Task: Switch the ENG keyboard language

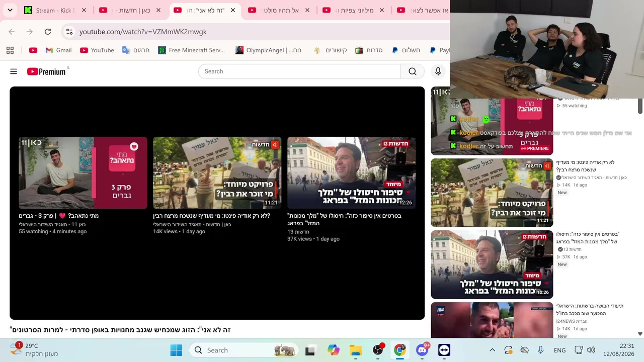Action: tap(559, 350)
